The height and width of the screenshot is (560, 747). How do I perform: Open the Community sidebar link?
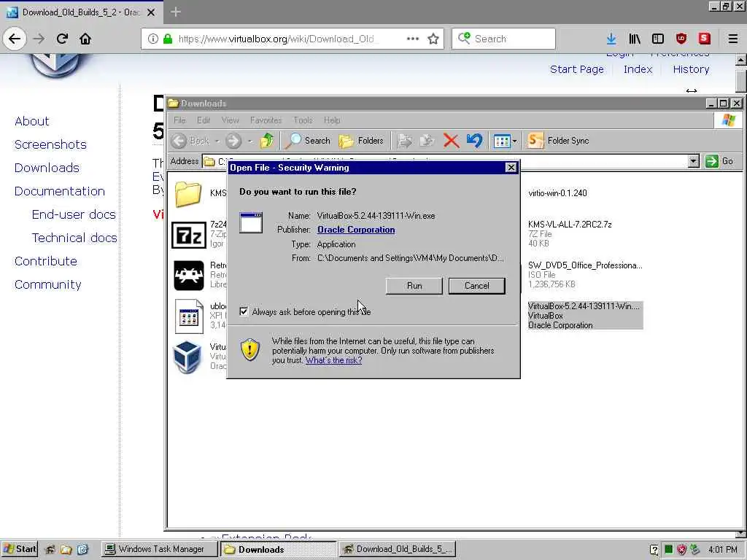pyautogui.click(x=48, y=284)
